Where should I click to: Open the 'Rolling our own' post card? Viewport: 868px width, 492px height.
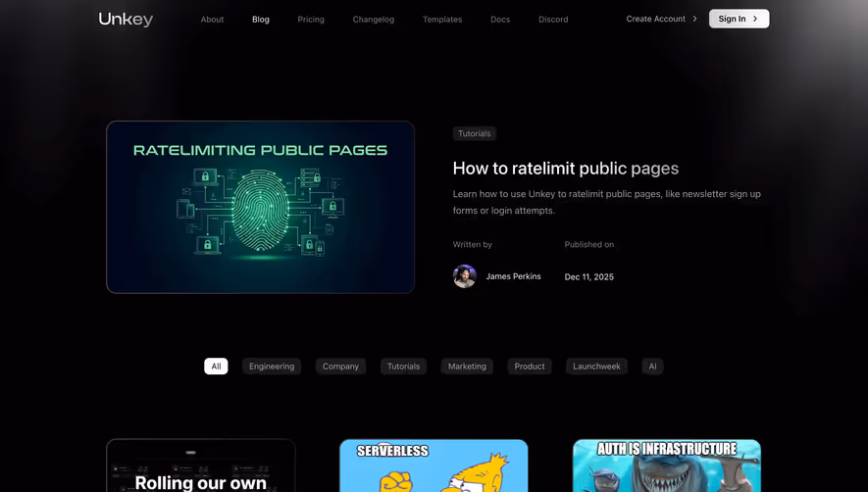[201, 466]
